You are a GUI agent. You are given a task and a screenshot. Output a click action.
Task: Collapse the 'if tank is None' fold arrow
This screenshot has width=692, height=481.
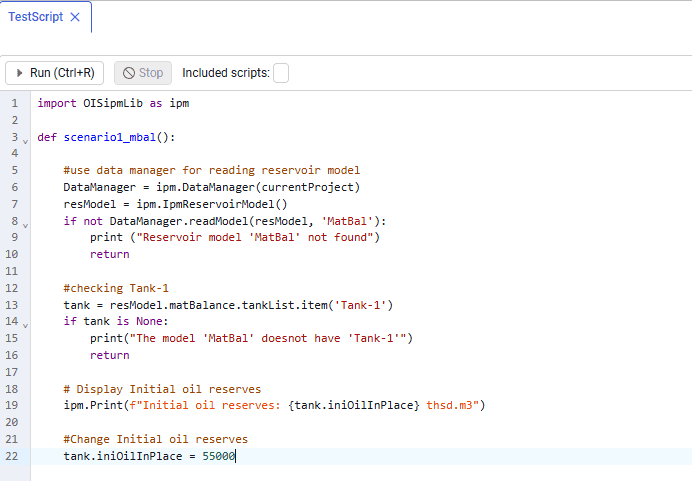(26, 326)
